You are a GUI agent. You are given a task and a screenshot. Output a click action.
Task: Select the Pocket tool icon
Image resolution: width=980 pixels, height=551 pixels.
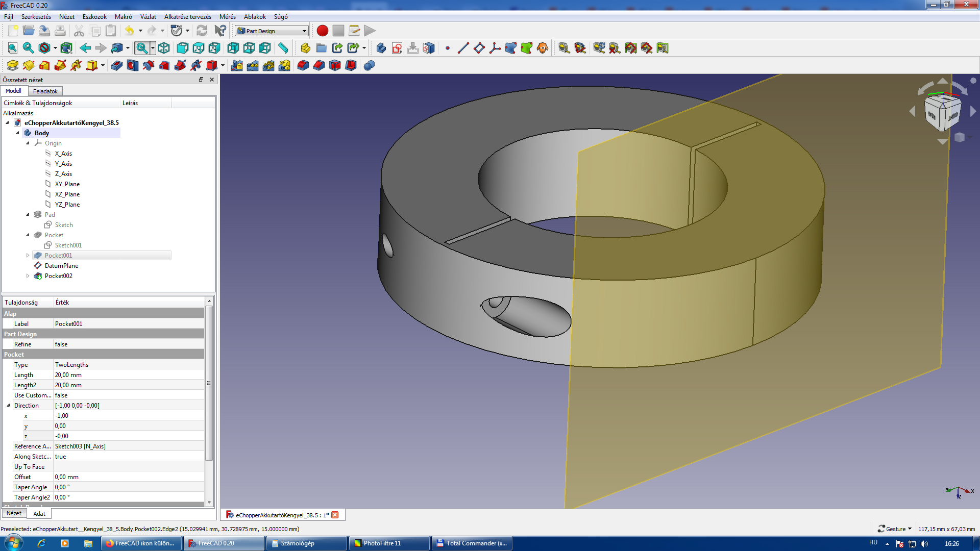tap(117, 65)
